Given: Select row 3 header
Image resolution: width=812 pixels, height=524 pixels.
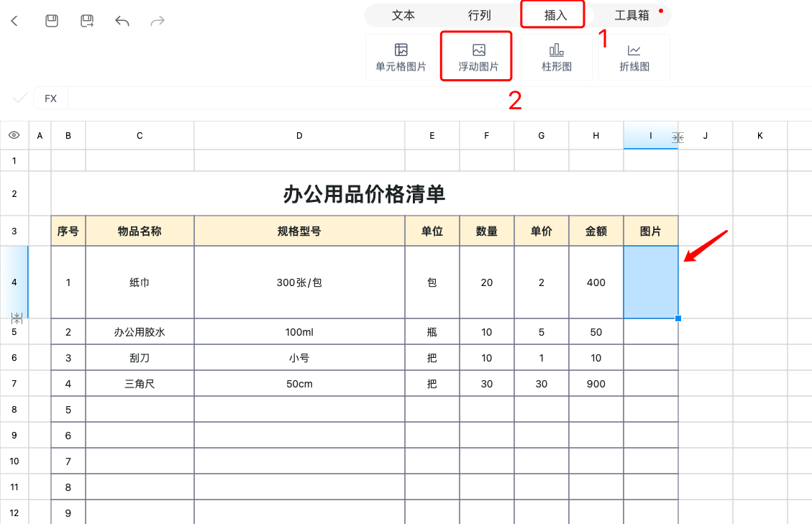Looking at the screenshot, I should (14, 231).
